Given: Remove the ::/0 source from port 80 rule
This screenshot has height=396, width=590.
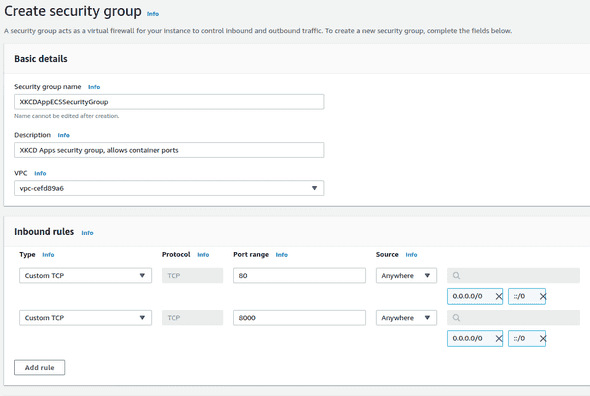Looking at the screenshot, I should (543, 296).
